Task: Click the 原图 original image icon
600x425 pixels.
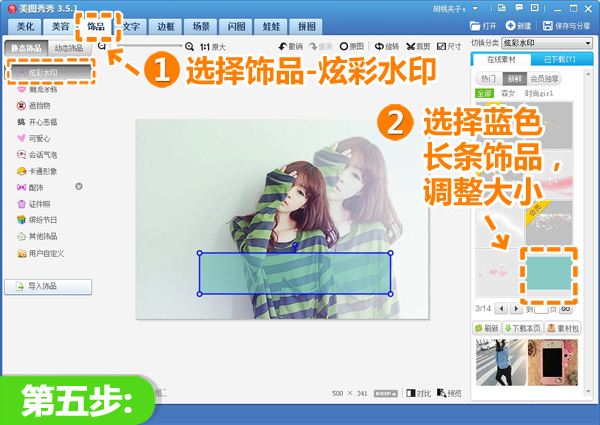Action: click(344, 46)
